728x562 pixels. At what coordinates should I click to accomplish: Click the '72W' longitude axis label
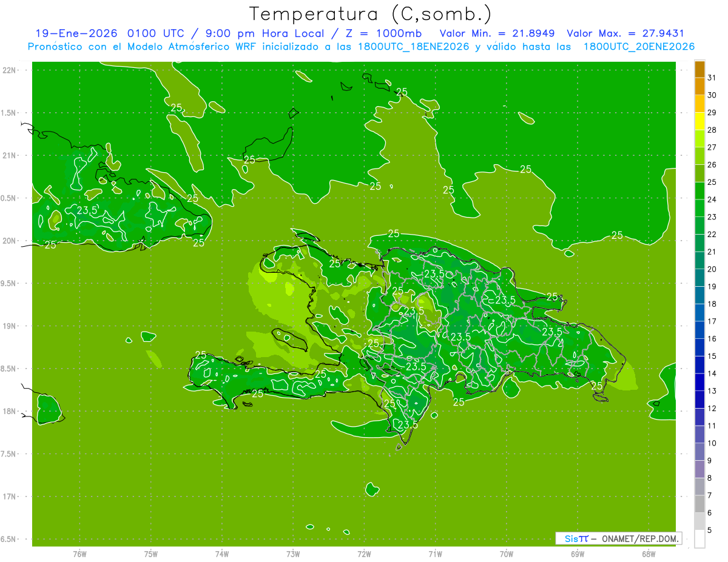[364, 554]
